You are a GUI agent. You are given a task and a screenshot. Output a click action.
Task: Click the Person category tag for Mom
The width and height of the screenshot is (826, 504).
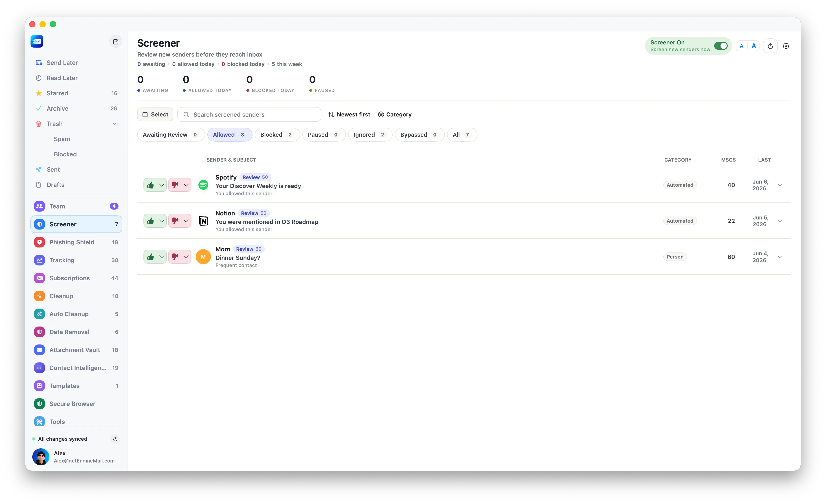click(675, 257)
